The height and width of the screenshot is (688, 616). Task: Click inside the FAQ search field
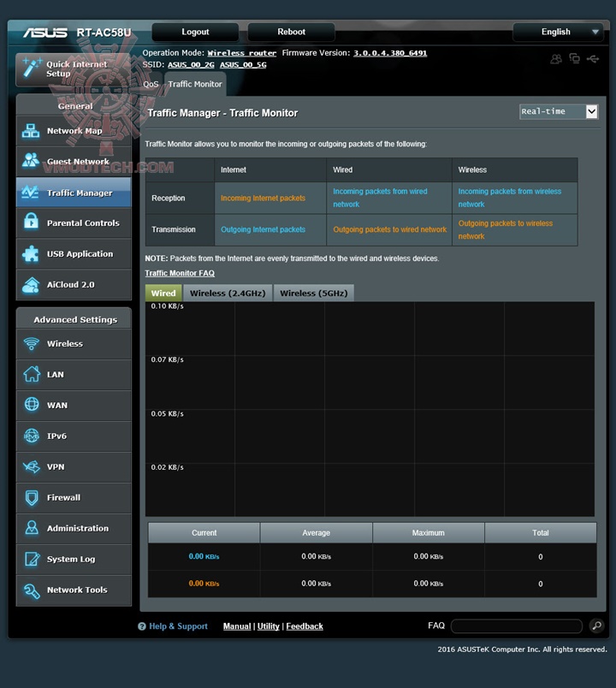(x=517, y=626)
